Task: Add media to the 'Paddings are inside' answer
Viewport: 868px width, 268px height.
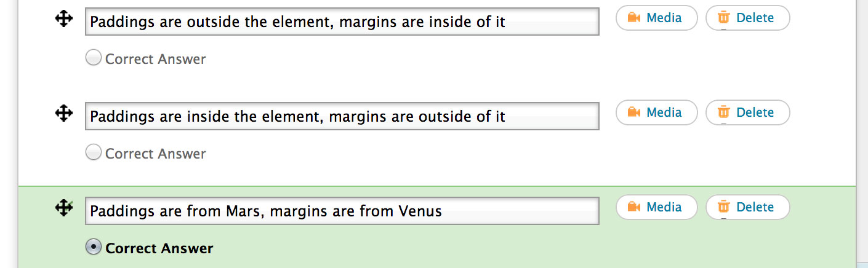Action: 656,112
